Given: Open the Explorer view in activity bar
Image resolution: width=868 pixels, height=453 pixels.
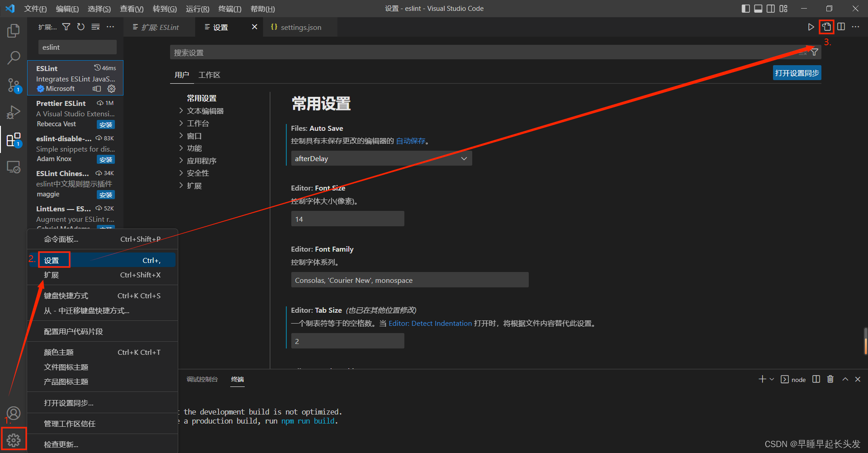Looking at the screenshot, I should [x=14, y=31].
